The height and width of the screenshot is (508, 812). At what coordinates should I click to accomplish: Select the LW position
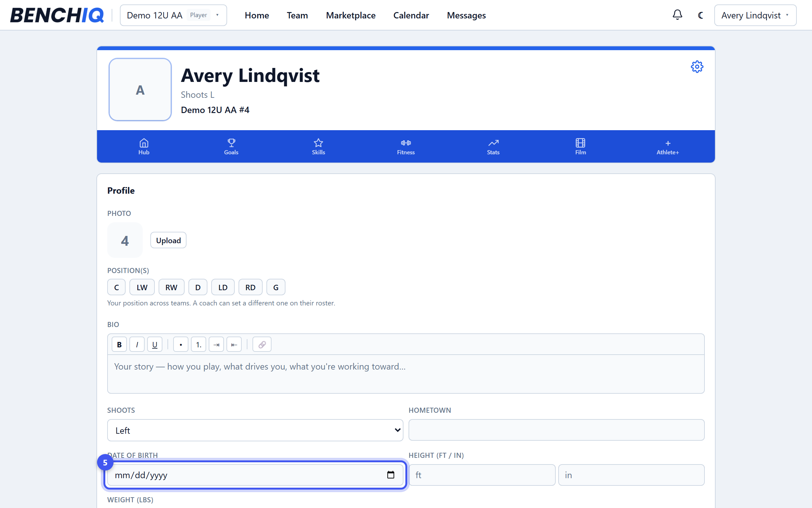click(x=142, y=287)
